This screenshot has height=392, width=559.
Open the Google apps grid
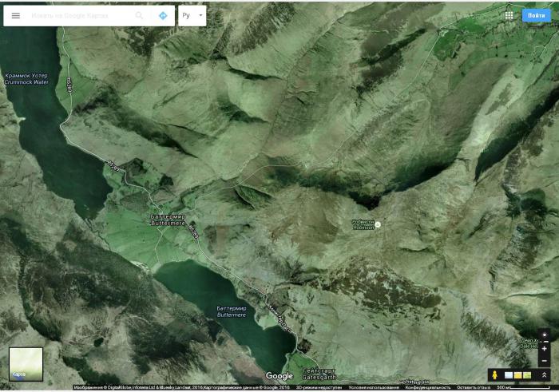pos(509,15)
